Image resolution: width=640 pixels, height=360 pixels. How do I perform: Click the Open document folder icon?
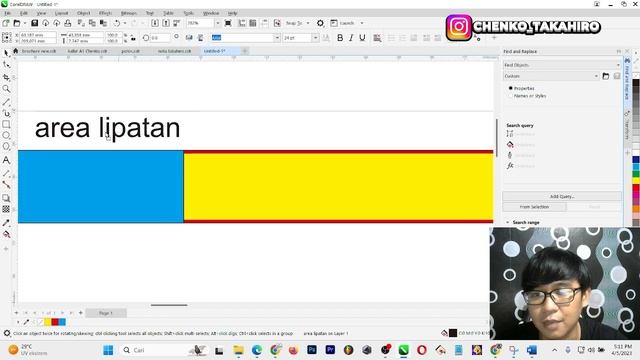click(16, 23)
